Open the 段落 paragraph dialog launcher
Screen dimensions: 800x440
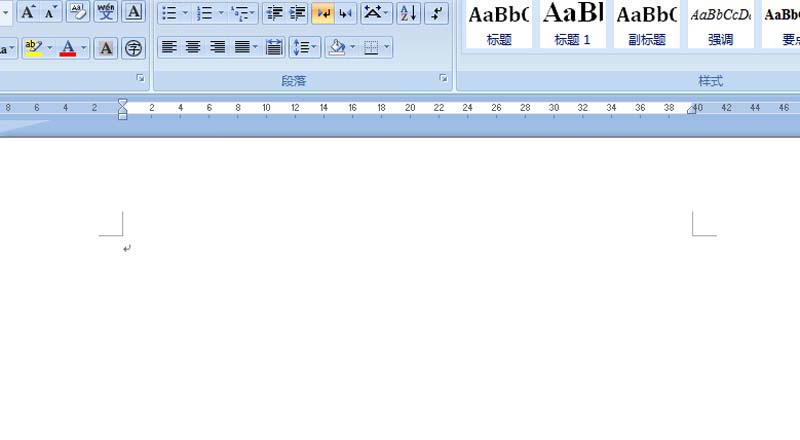click(x=443, y=78)
